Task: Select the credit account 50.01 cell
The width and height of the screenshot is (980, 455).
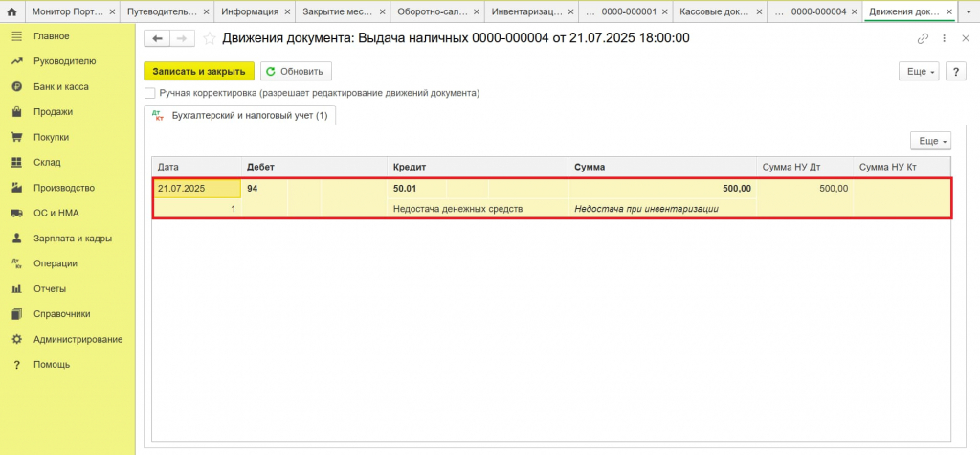Action: coord(417,189)
